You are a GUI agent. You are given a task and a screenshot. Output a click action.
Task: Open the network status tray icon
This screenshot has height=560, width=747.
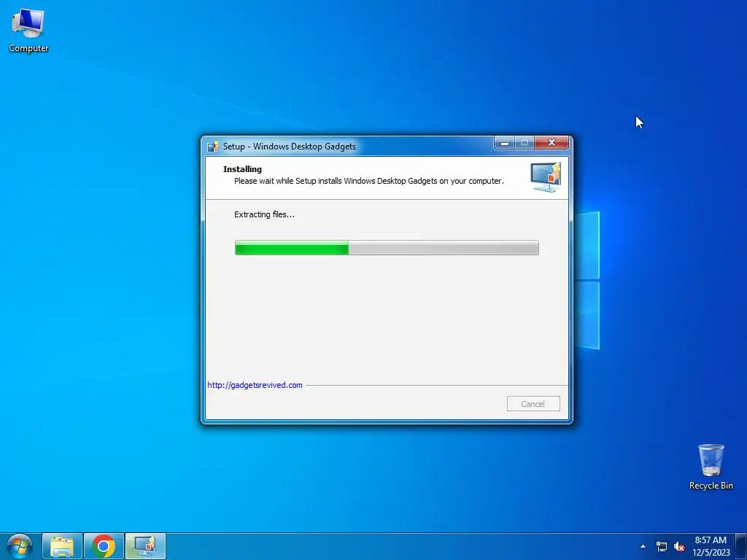pos(661,546)
